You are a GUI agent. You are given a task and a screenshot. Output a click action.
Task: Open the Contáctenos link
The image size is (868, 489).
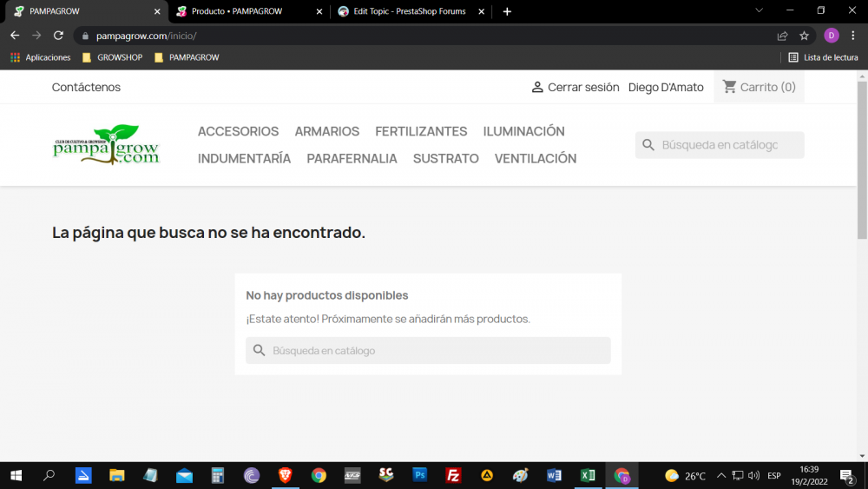[x=86, y=87]
